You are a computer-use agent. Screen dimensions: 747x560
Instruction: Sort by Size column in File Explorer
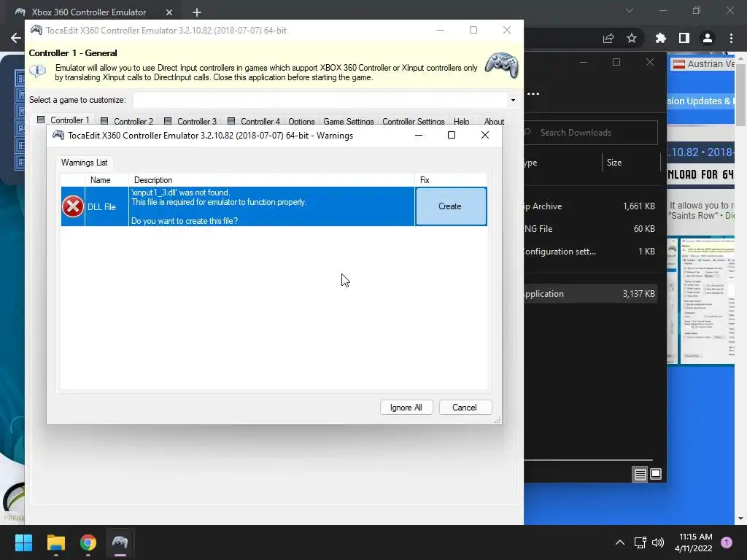[x=614, y=163]
